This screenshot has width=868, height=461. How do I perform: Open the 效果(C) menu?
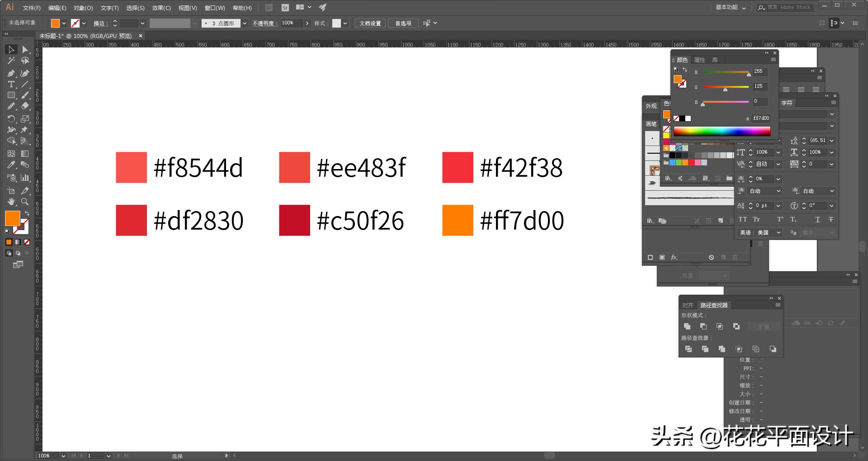tap(161, 8)
